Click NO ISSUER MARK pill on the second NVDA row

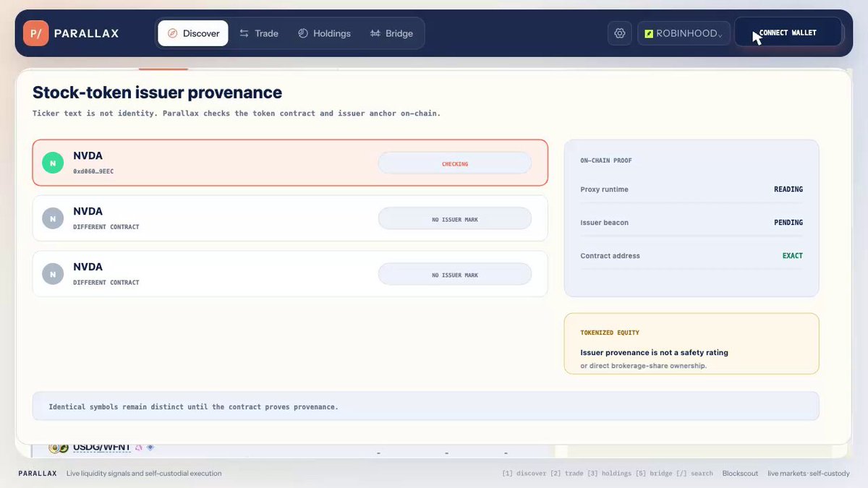pyautogui.click(x=455, y=219)
